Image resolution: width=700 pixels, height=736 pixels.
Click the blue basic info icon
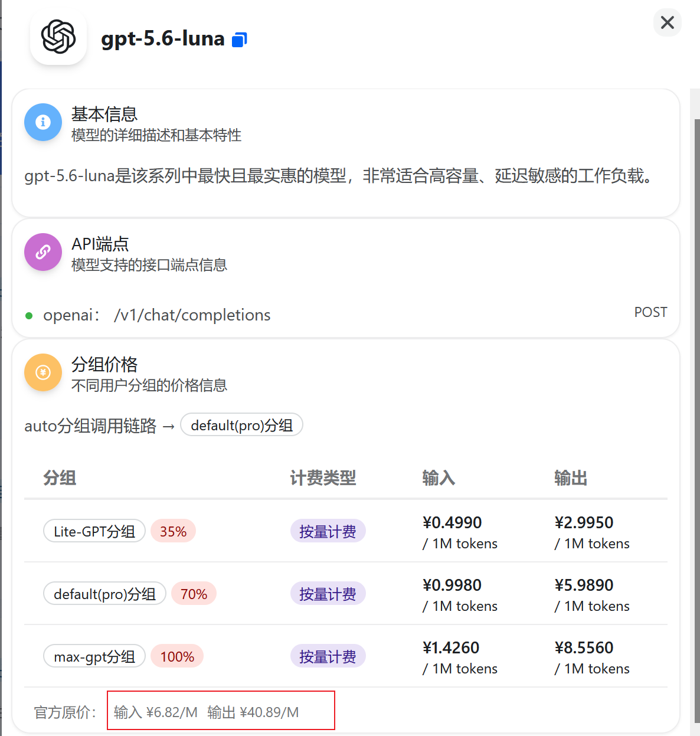(43, 122)
